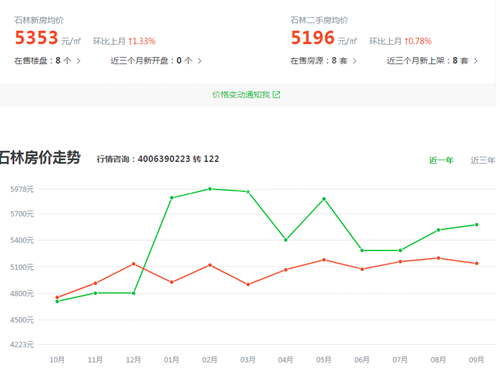500x378 pixels.
Task: Click chevron next to 在售房源 8 套
Action: [x=355, y=61]
